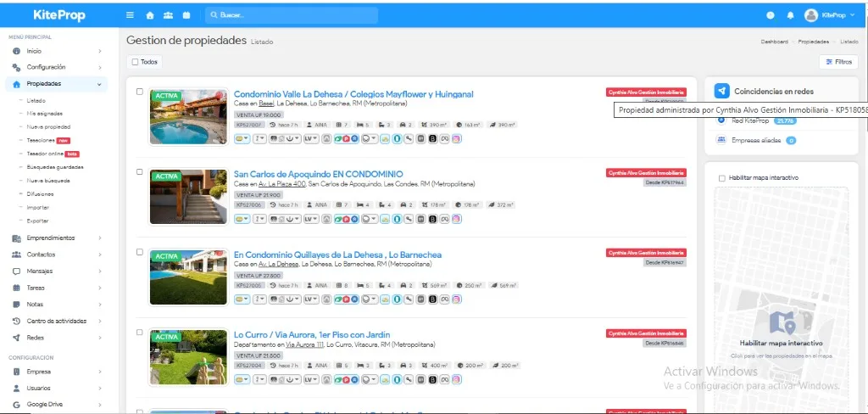Click Instagram icon in San Carlos de Apoquindo row

pyautogui.click(x=457, y=218)
